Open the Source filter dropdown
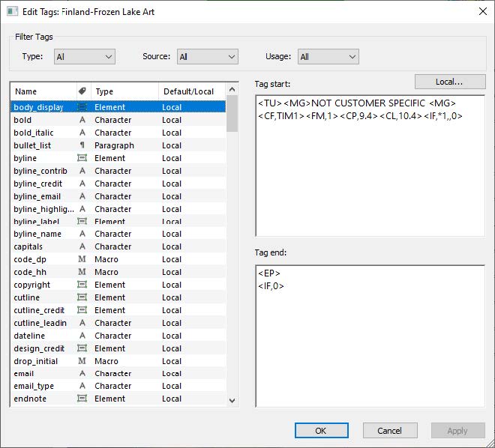Viewport: 495px width, 448px height. [x=207, y=56]
